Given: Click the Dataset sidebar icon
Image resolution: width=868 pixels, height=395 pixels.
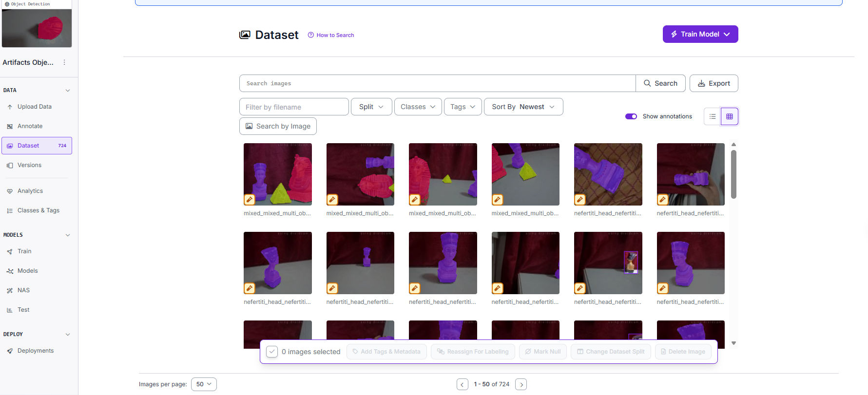Looking at the screenshot, I should click(10, 146).
